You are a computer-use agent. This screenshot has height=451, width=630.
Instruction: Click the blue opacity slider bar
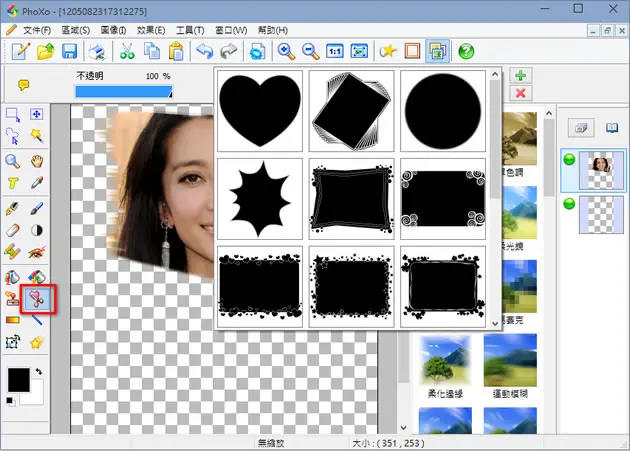pos(124,92)
